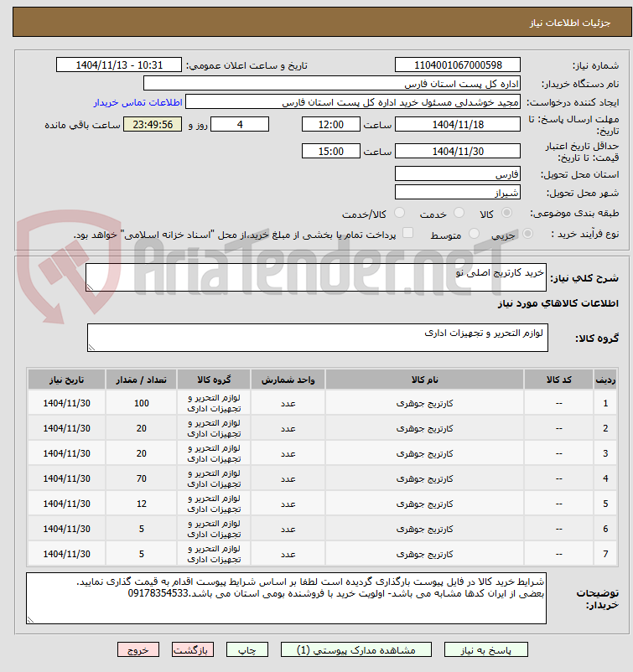Click the پاسخ به نیاز button

point(486,649)
